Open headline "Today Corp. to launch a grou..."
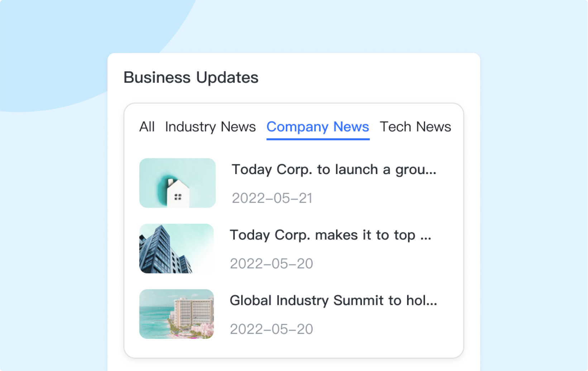This screenshot has height=371, width=588. (334, 169)
